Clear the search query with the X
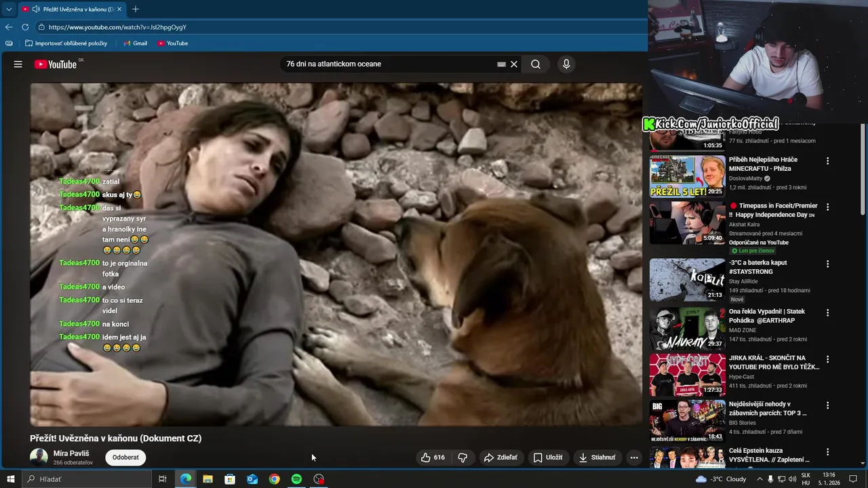 (514, 64)
